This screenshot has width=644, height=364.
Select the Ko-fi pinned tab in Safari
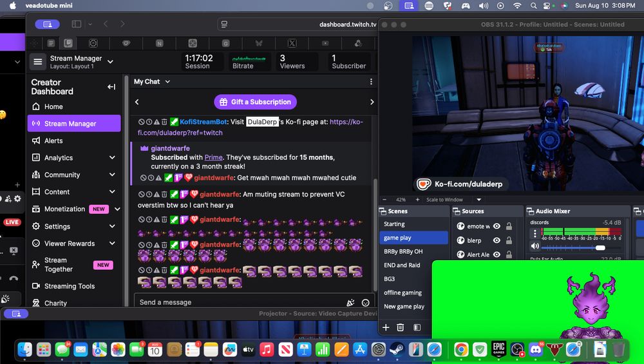click(126, 43)
